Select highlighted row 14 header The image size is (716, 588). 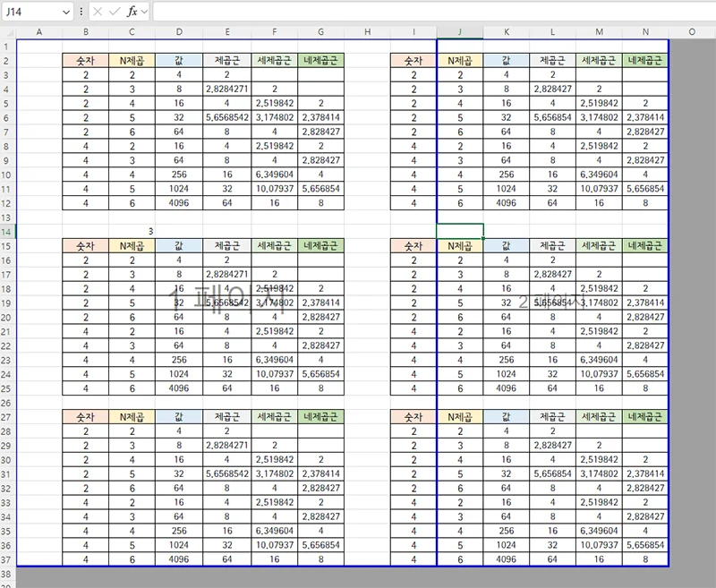[x=8, y=232]
